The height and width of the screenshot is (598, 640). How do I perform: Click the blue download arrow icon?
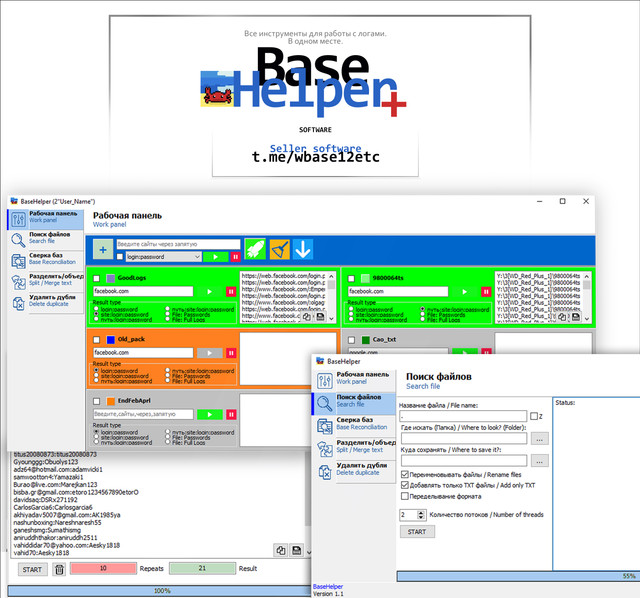(x=303, y=249)
